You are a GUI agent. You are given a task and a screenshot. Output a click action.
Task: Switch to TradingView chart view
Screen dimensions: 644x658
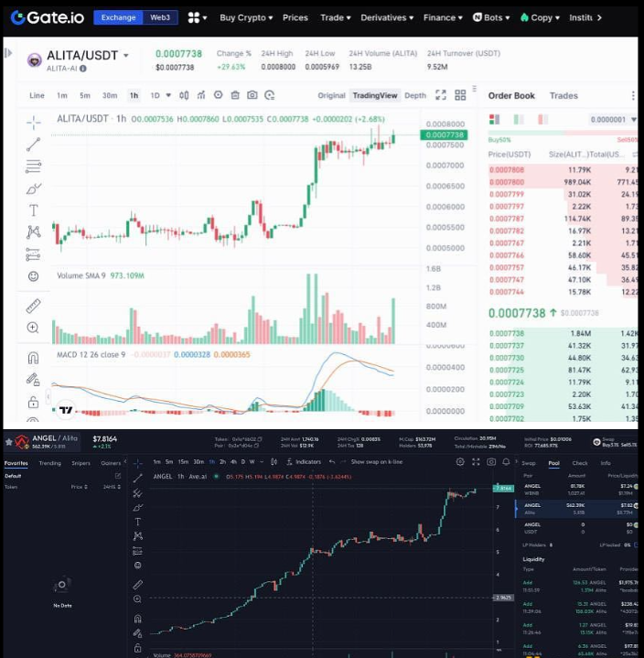click(375, 96)
